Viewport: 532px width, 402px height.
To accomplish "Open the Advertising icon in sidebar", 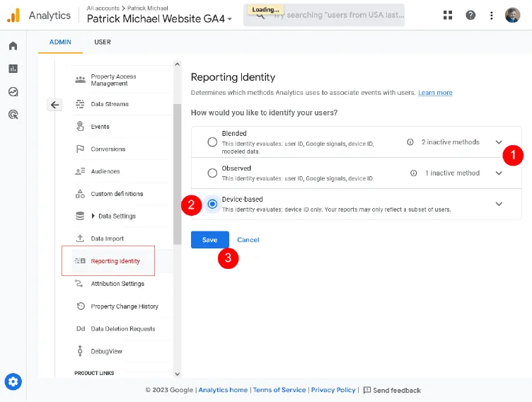I will pos(13,115).
